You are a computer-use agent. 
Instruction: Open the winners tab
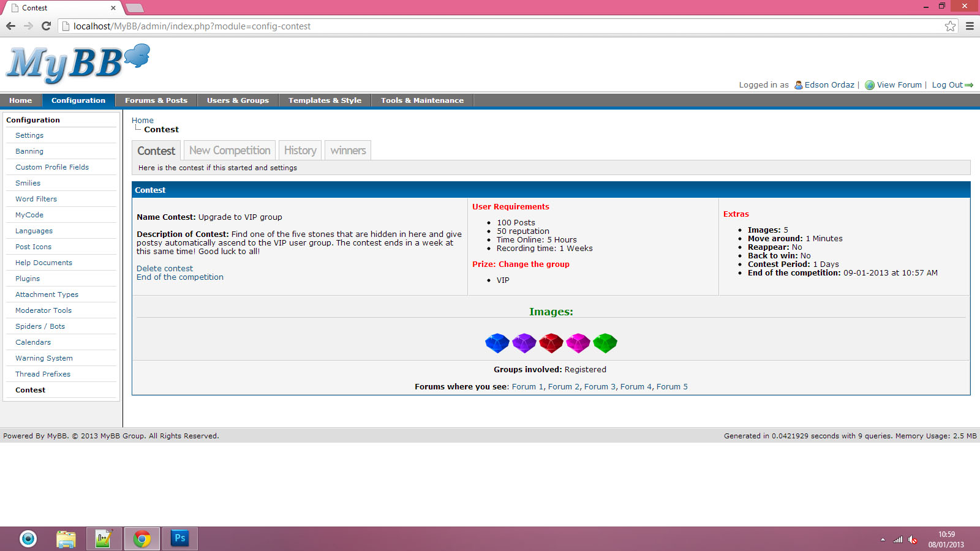[x=348, y=151]
